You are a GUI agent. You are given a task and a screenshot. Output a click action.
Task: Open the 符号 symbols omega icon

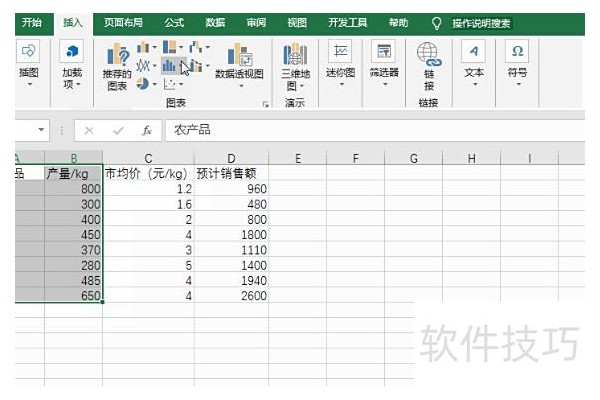tap(517, 51)
